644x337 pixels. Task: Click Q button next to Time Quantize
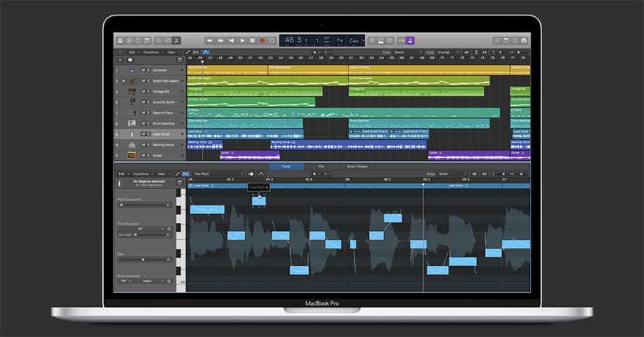click(x=169, y=229)
